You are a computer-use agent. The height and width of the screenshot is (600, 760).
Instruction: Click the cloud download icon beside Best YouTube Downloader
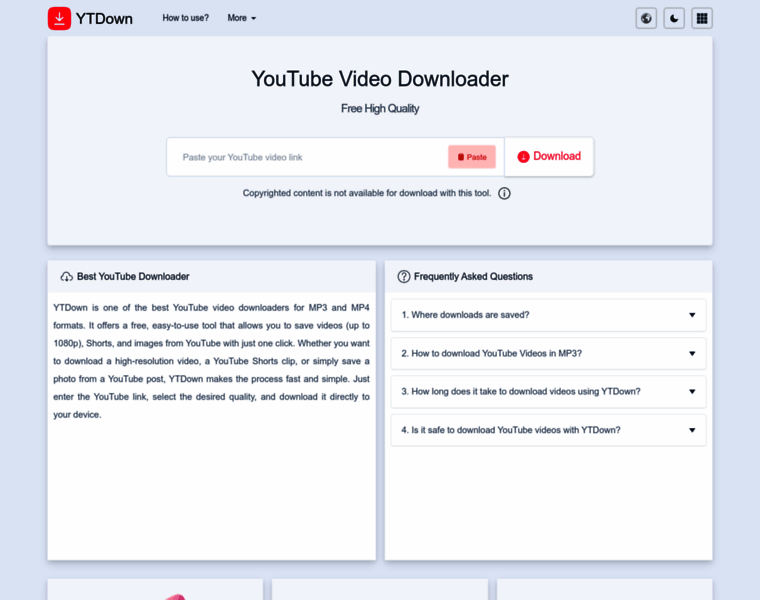coord(66,277)
